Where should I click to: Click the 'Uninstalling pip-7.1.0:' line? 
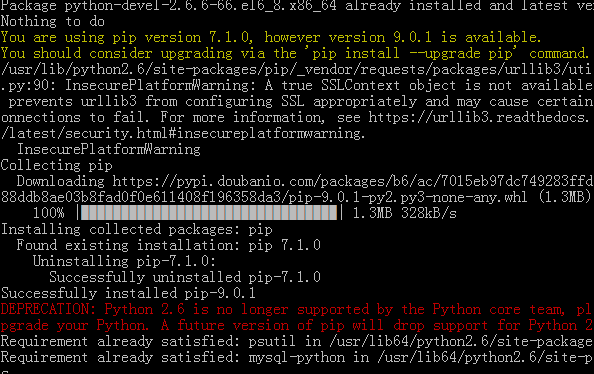pyautogui.click(x=124, y=261)
